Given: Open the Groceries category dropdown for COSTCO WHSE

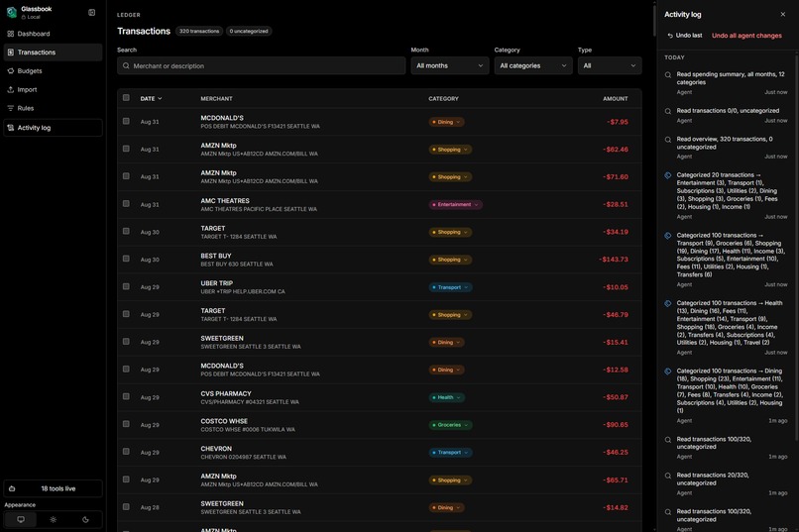Looking at the screenshot, I should 450,425.
